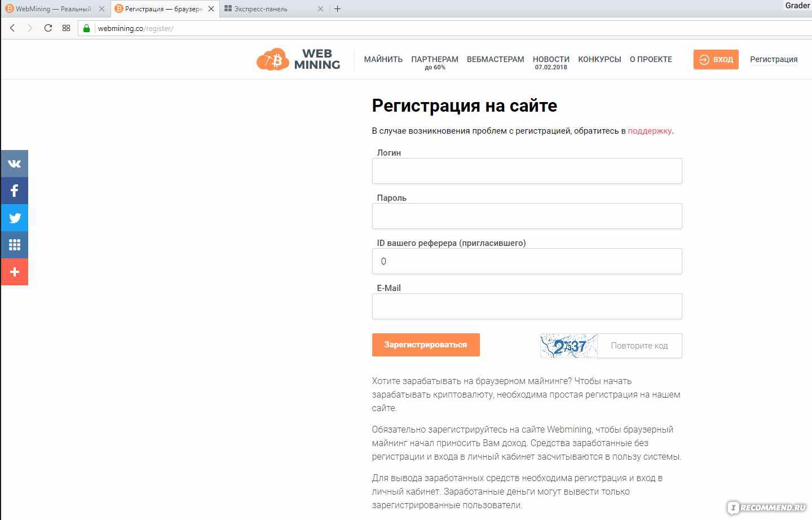This screenshot has height=520, width=812.
Task: Click the green padlock security icon
Action: (x=86, y=28)
